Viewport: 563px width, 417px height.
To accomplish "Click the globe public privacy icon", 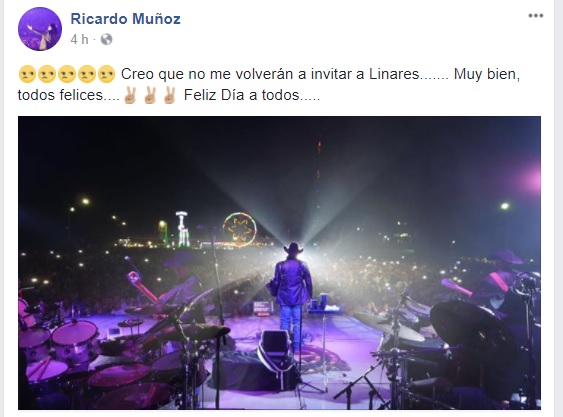I will [x=106, y=39].
